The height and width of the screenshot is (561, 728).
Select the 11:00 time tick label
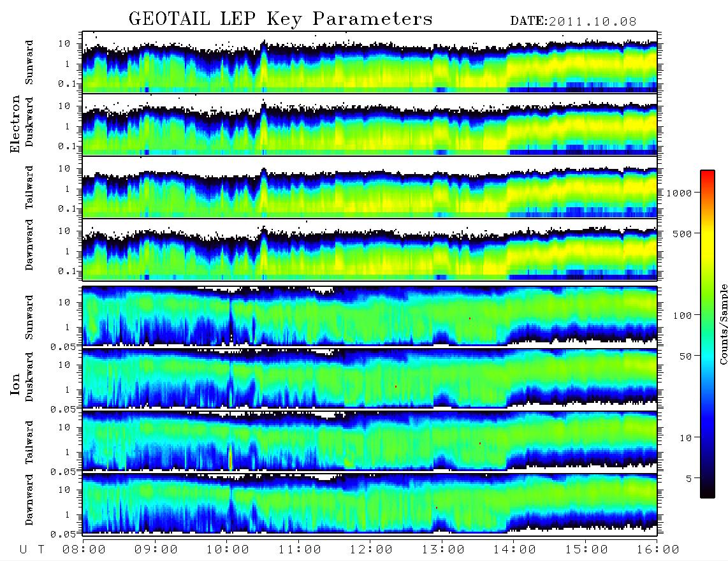[x=300, y=550]
